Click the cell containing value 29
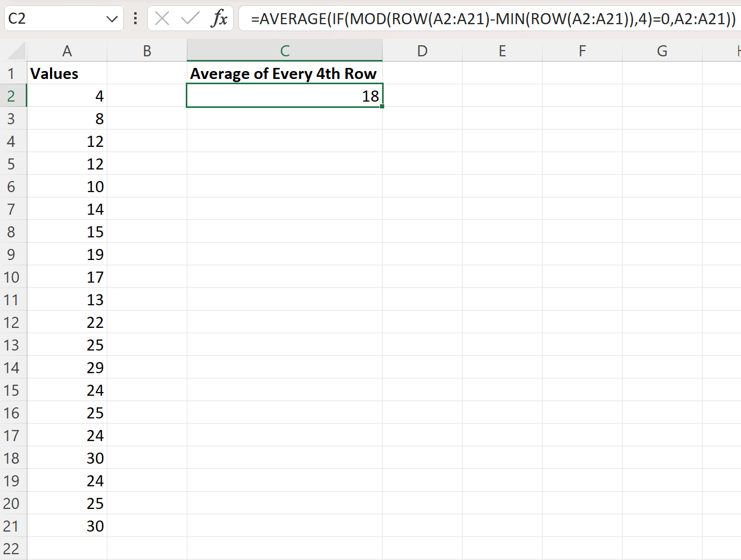Screen dimensions: 741x560 tap(67, 367)
